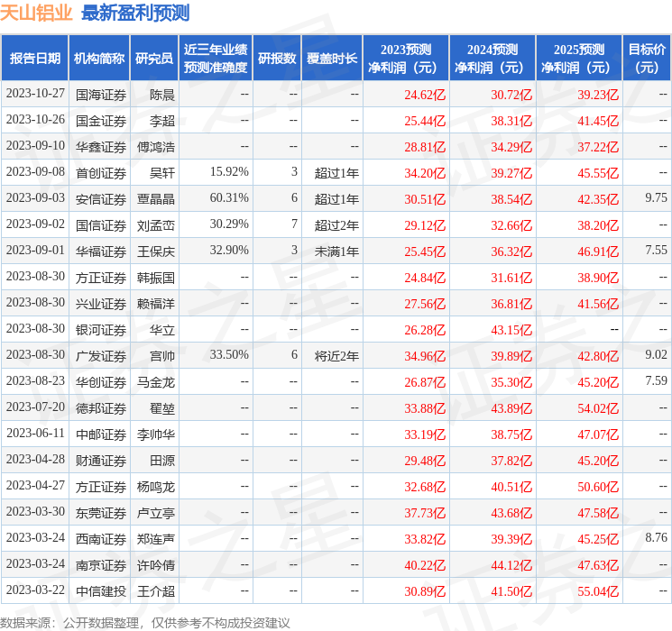Click 国信证券 institution cell
Viewport: 672px width, 631px height.
coord(101,225)
